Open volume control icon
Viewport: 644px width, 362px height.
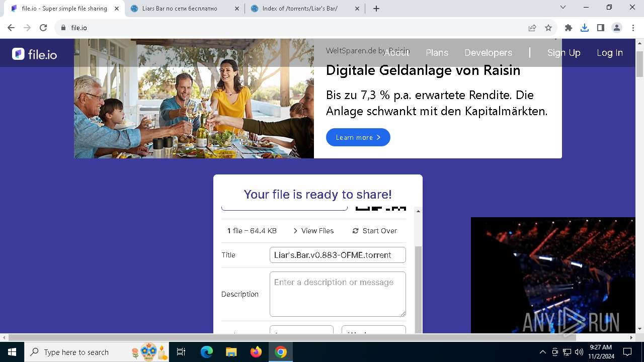pos(579,352)
